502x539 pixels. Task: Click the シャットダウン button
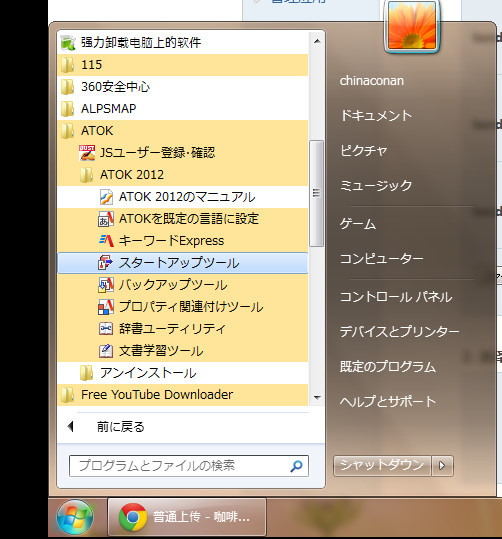(382, 466)
